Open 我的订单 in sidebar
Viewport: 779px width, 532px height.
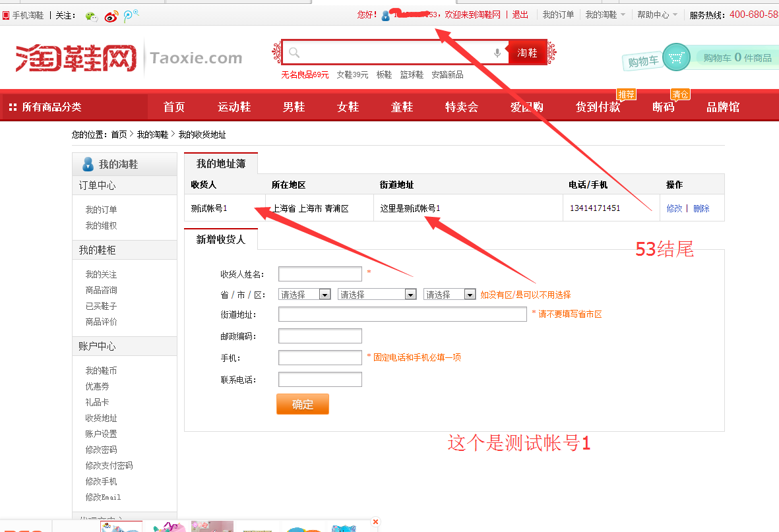coord(101,210)
